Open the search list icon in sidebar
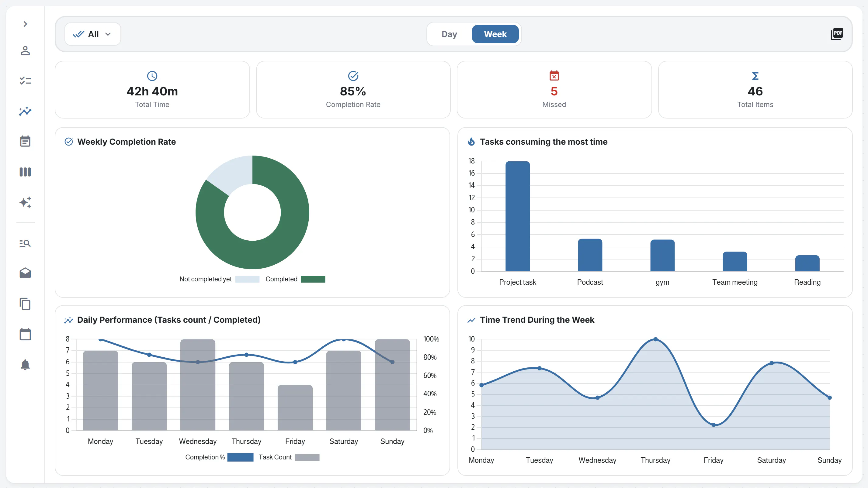Image resolution: width=868 pixels, height=488 pixels. point(25,243)
